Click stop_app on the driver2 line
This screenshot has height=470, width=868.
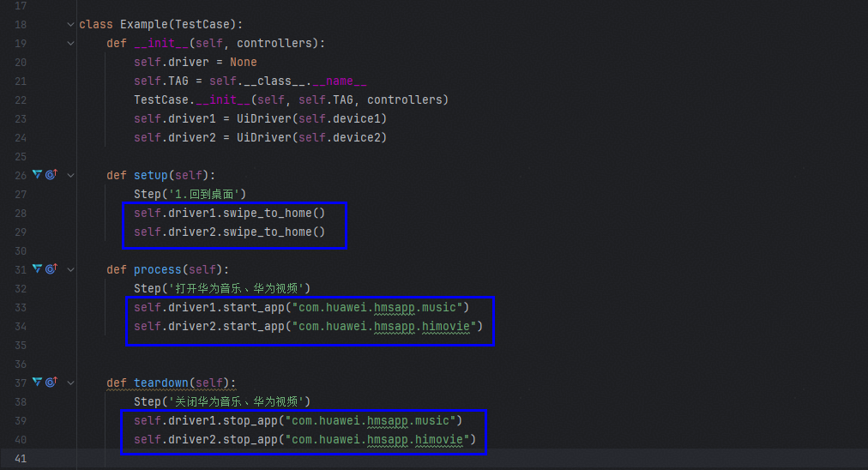point(250,439)
